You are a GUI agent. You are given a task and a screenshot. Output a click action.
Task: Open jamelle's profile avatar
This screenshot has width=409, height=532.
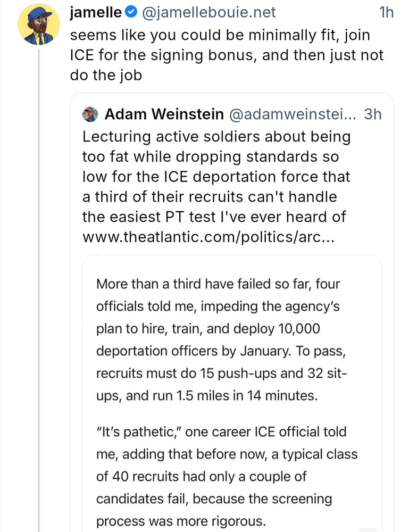pos(38,25)
